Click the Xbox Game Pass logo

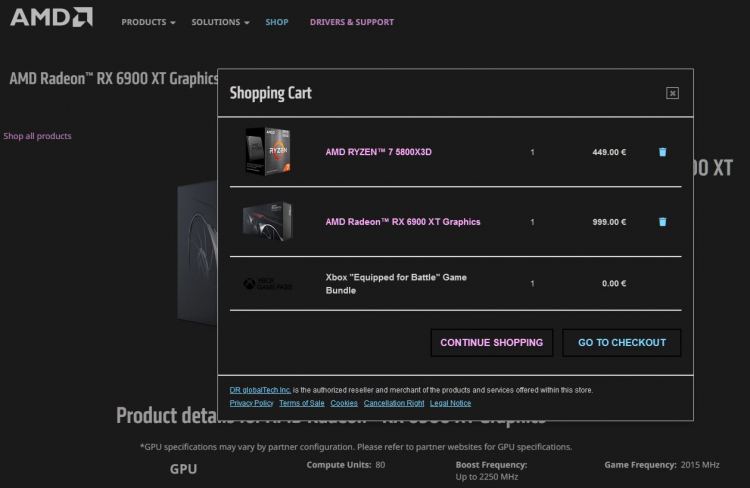click(x=265, y=284)
